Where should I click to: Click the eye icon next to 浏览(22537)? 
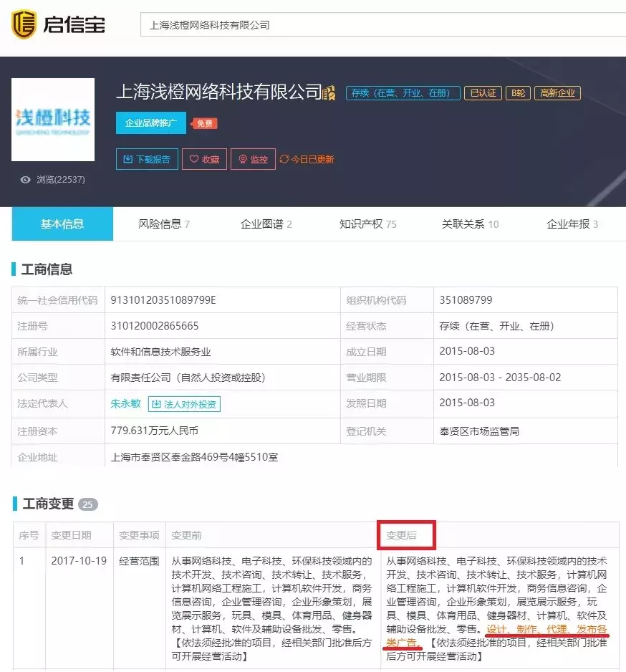click(x=26, y=180)
